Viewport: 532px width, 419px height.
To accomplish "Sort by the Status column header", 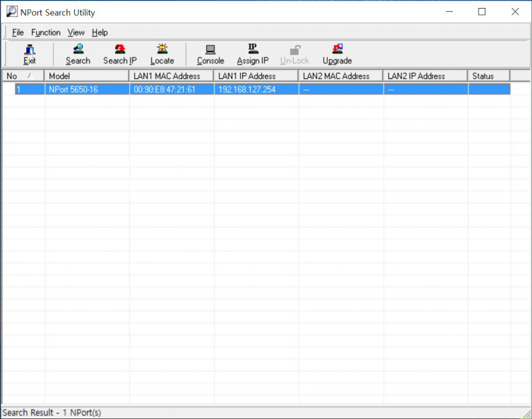I will tap(489, 76).
